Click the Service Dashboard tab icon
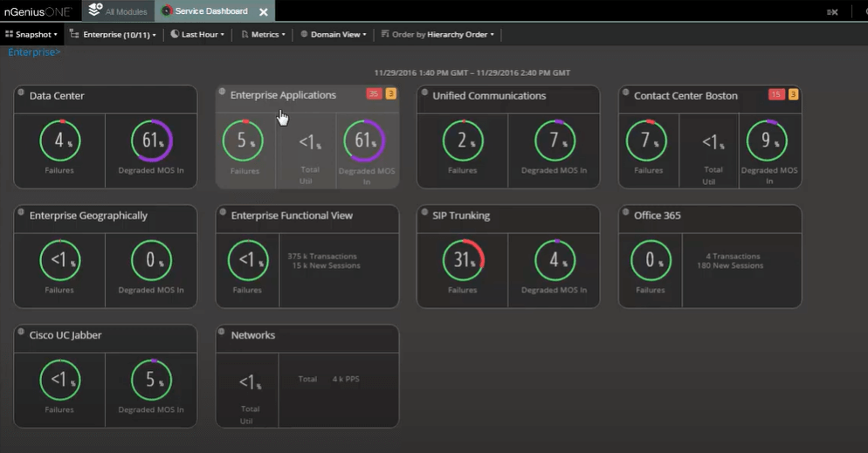This screenshot has height=453, width=868. tap(167, 11)
